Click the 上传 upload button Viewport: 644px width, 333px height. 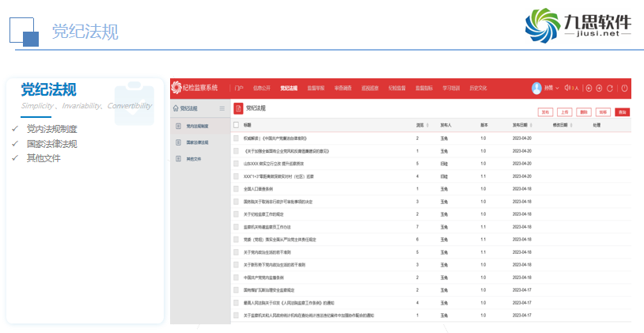point(565,112)
